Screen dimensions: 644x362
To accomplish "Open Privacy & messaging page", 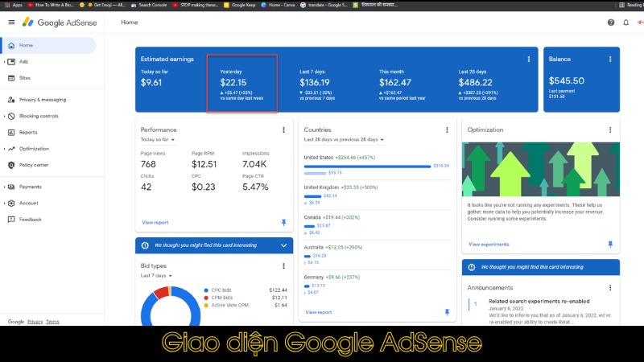I will pyautogui.click(x=43, y=100).
